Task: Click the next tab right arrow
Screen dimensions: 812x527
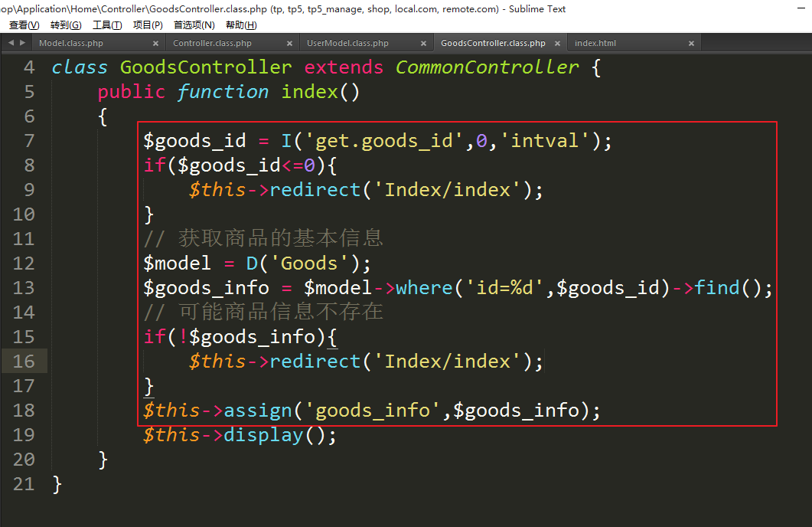Action: pyautogui.click(x=22, y=43)
